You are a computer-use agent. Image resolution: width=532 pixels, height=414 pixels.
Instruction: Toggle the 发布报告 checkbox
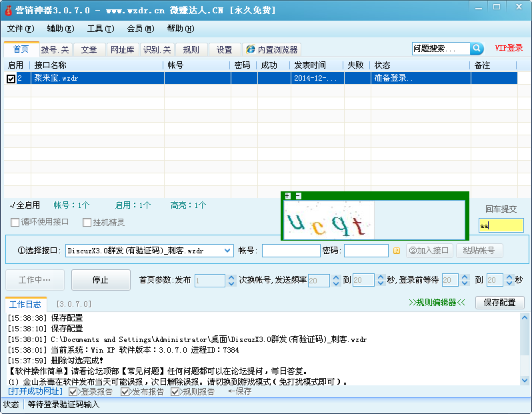point(125,392)
